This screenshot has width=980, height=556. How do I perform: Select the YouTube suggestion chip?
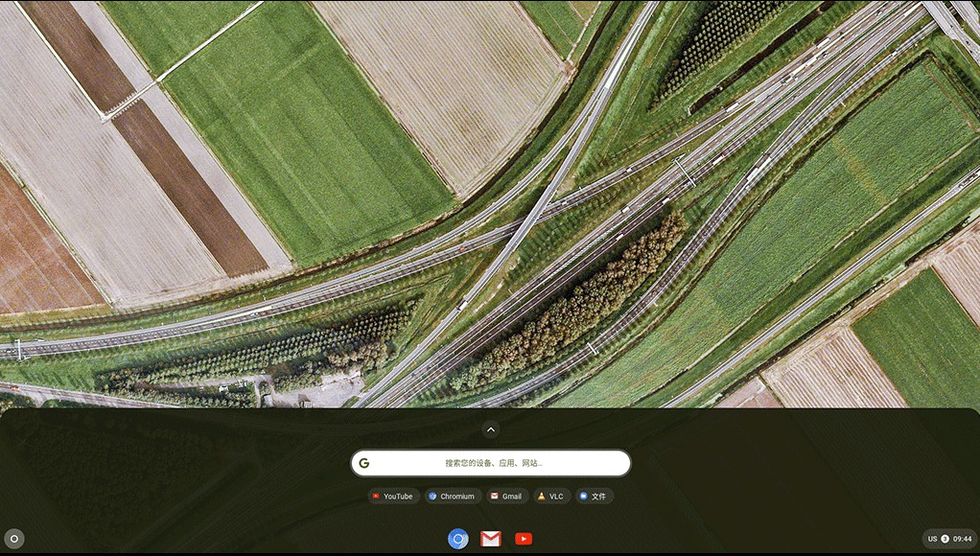coord(393,497)
